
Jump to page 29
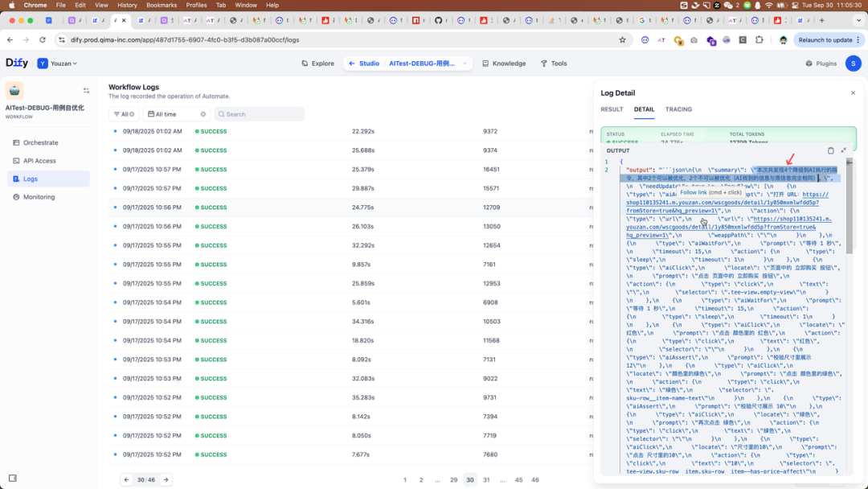point(453,479)
